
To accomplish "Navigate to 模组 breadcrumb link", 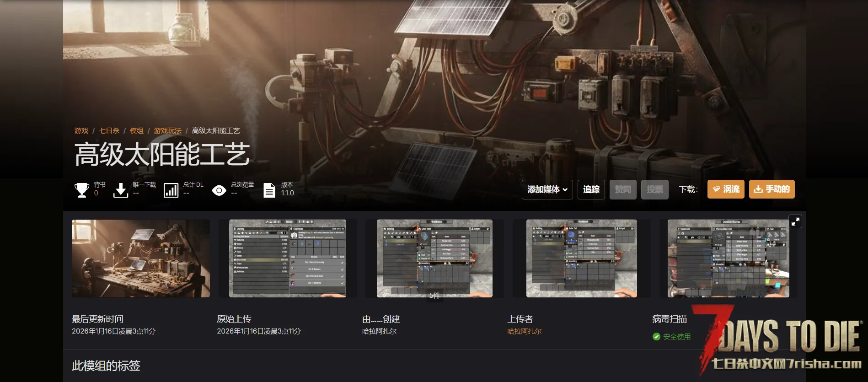I will tap(136, 131).
